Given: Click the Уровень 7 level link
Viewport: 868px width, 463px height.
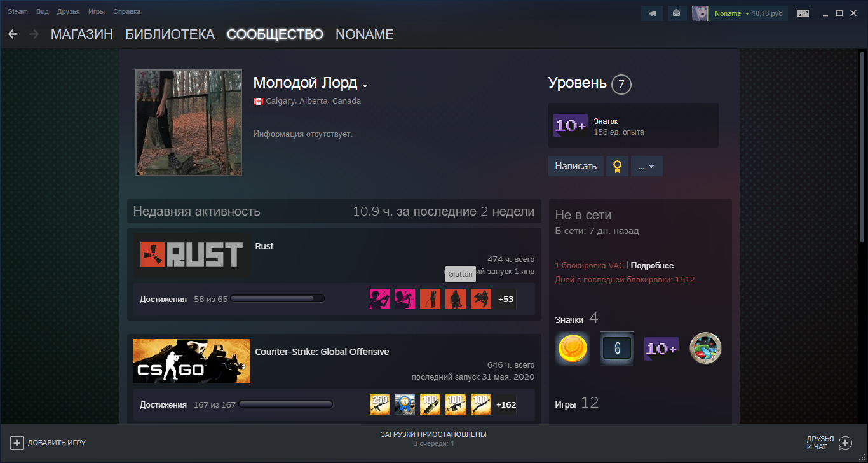Looking at the screenshot, I should [590, 83].
